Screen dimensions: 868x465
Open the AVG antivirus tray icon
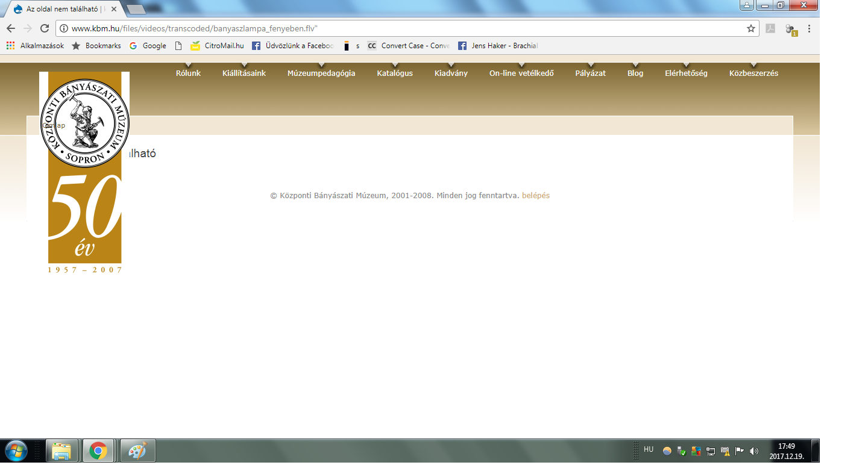(x=696, y=451)
